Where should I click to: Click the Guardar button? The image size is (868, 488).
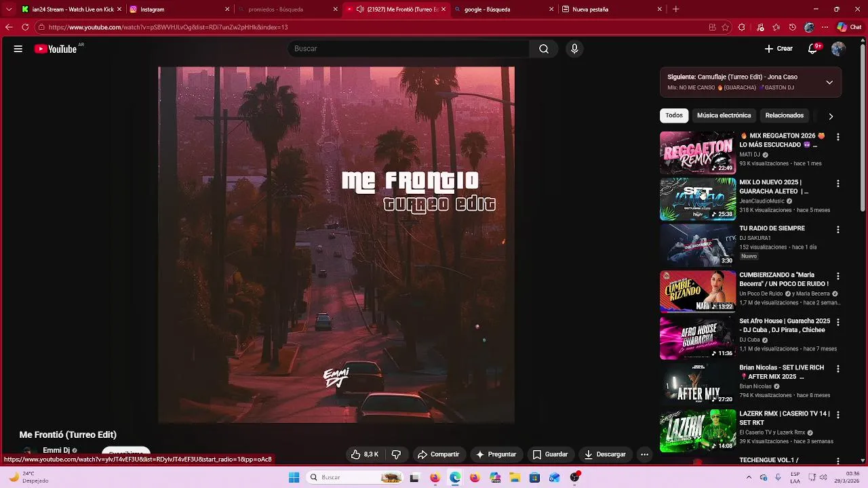(x=550, y=454)
